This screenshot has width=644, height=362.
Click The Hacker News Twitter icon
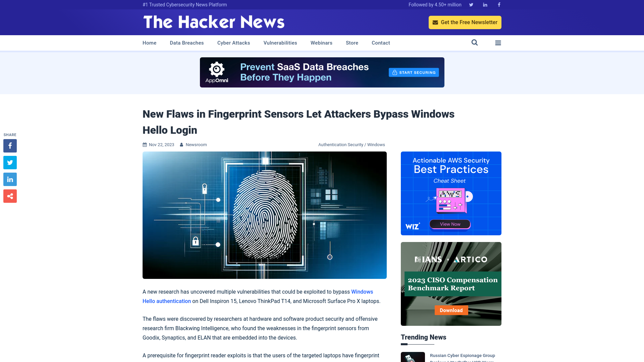click(x=471, y=4)
